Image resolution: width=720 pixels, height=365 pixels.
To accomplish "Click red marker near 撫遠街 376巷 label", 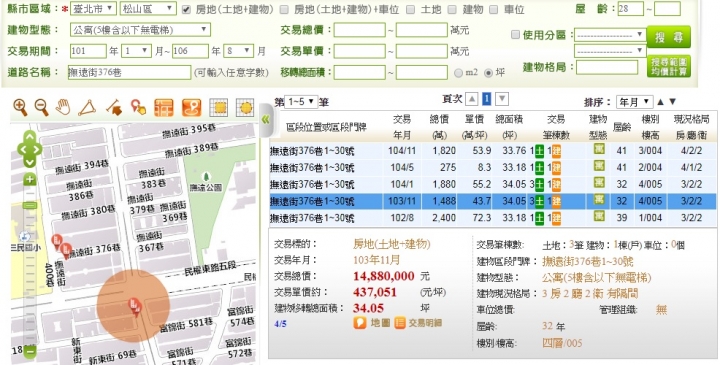I will (66, 250).
